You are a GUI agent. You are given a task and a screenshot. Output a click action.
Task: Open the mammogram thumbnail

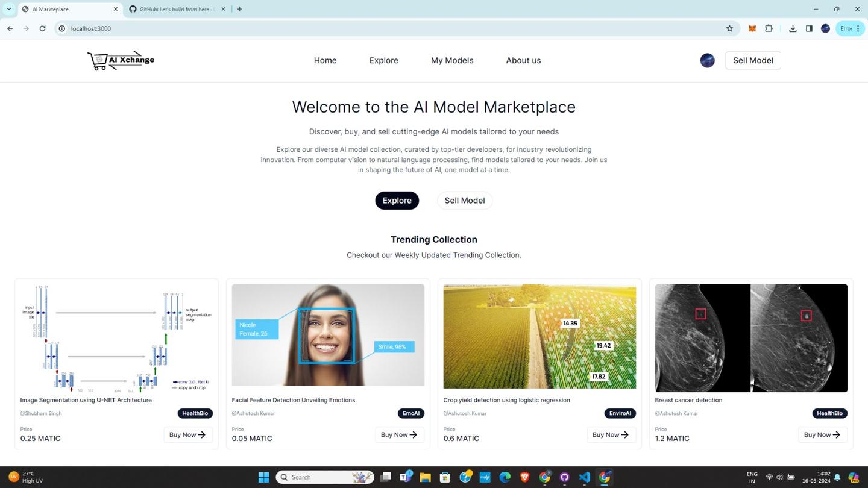pyautogui.click(x=751, y=338)
